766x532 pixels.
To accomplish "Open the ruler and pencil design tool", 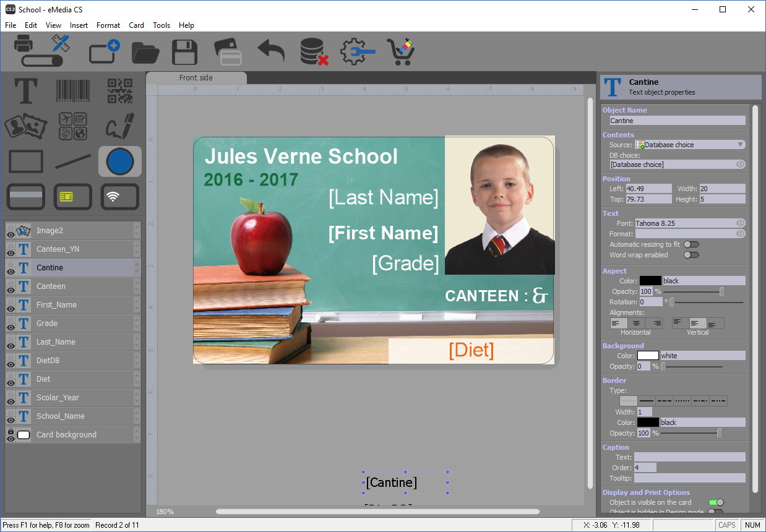I will tap(60, 43).
